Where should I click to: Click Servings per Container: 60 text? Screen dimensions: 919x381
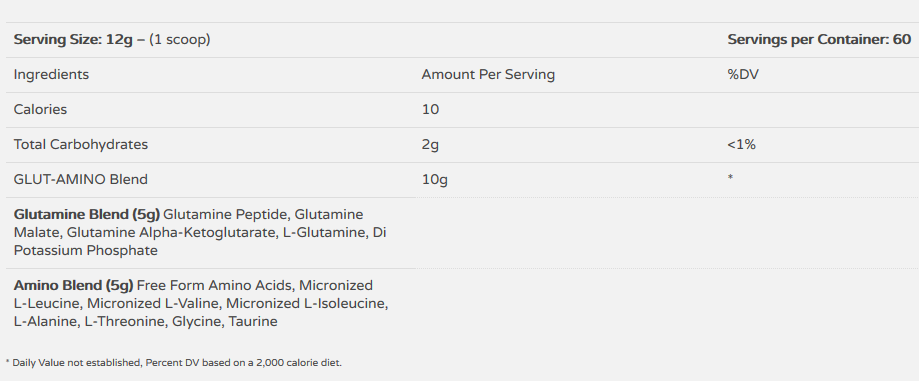pos(819,40)
